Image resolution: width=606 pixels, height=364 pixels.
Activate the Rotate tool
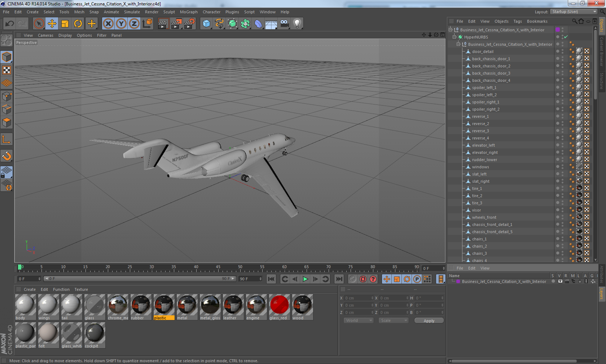pos(78,24)
